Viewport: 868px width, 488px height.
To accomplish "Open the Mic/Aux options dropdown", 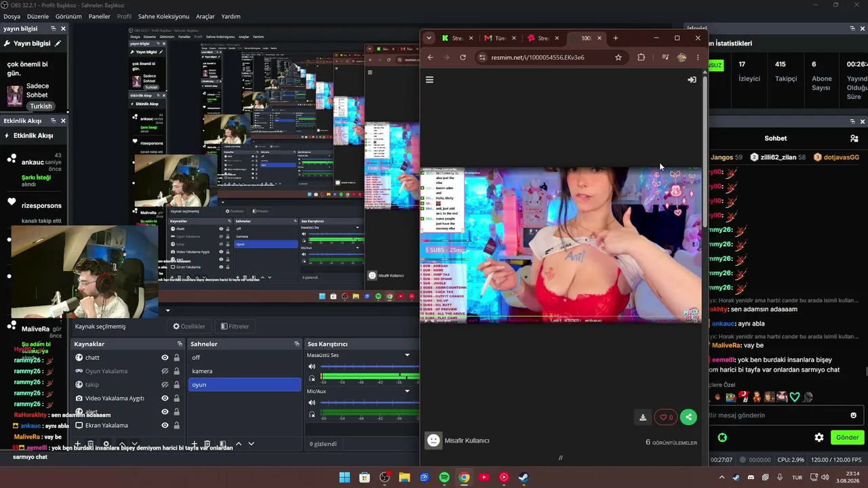I will click(x=408, y=391).
